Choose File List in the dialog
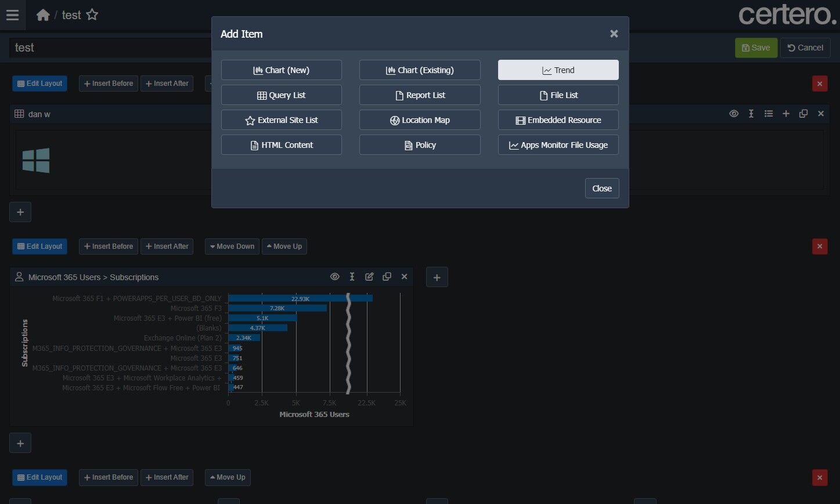The height and width of the screenshot is (504, 840). (x=558, y=95)
